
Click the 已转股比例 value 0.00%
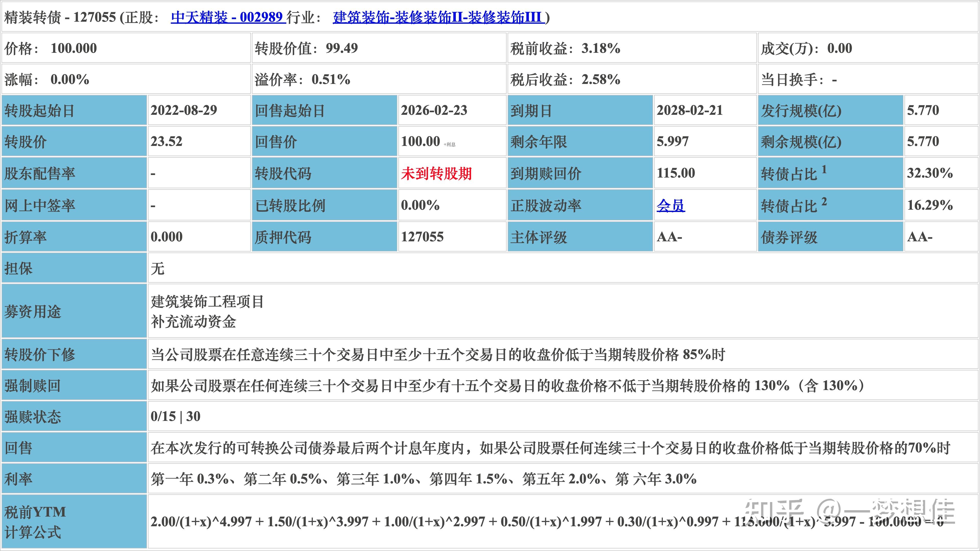pos(420,205)
